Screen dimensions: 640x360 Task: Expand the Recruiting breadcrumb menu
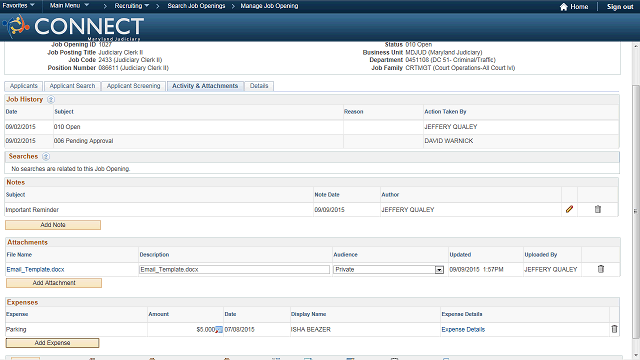pyautogui.click(x=131, y=6)
